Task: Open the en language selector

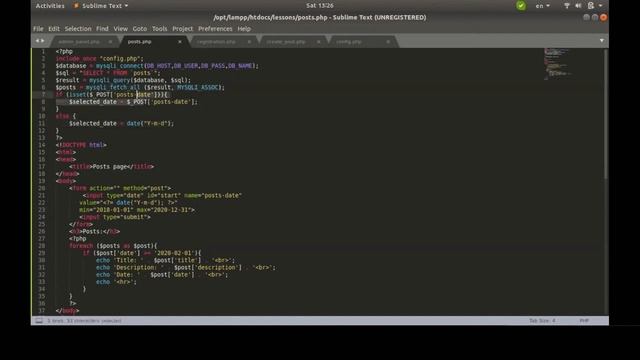Action: click(542, 6)
